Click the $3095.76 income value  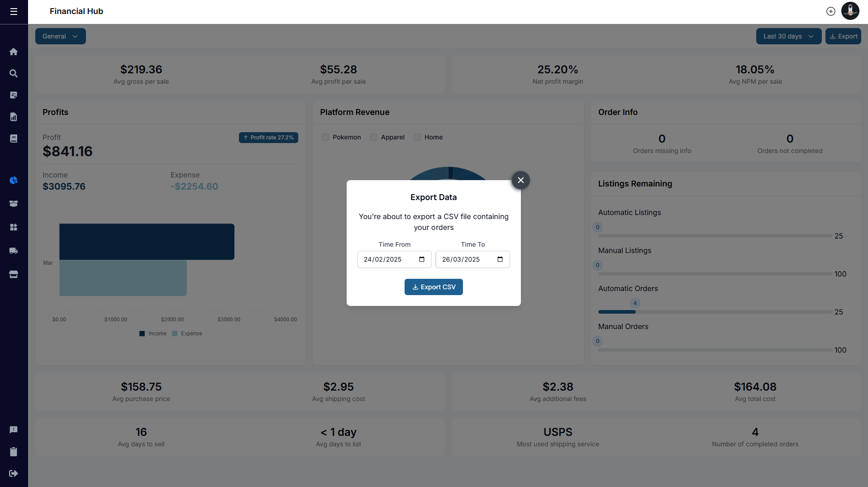64,186
